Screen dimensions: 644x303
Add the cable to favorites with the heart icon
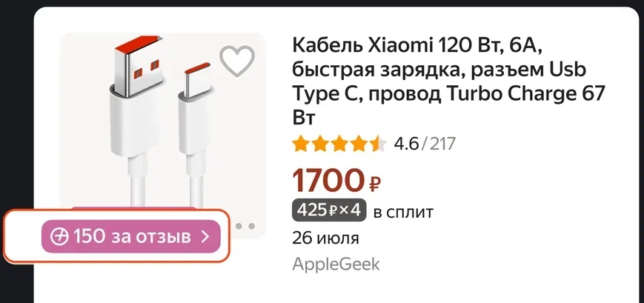(237, 61)
